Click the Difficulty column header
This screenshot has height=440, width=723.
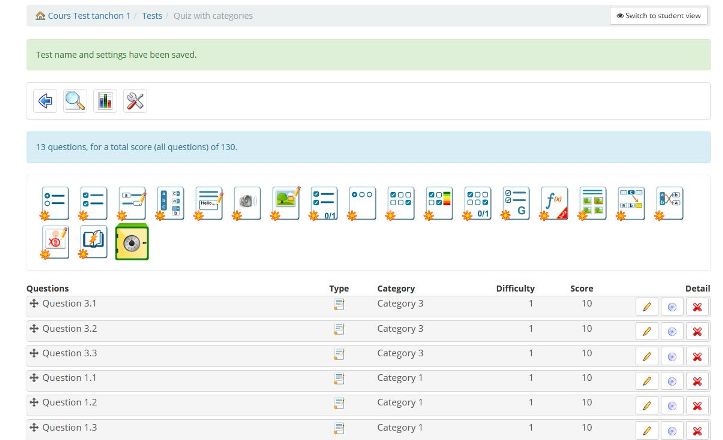click(516, 289)
